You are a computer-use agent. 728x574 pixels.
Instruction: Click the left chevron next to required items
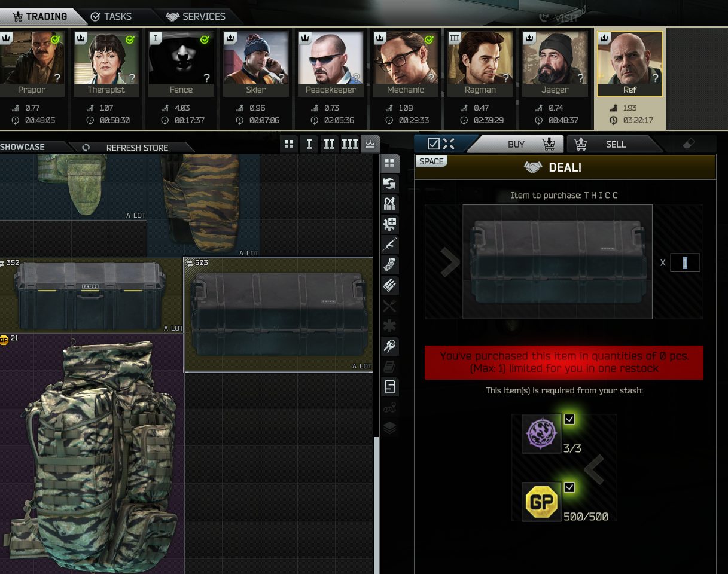click(594, 469)
